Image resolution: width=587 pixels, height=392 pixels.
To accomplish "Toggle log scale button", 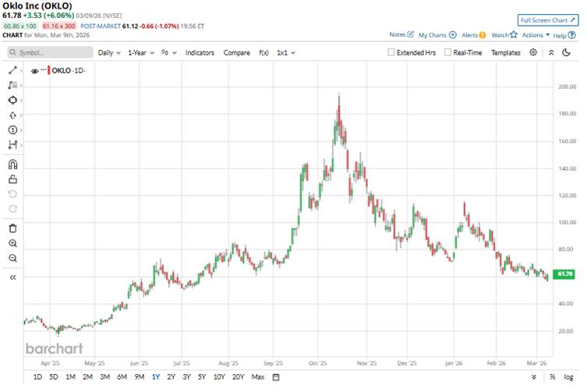I will click(568, 377).
